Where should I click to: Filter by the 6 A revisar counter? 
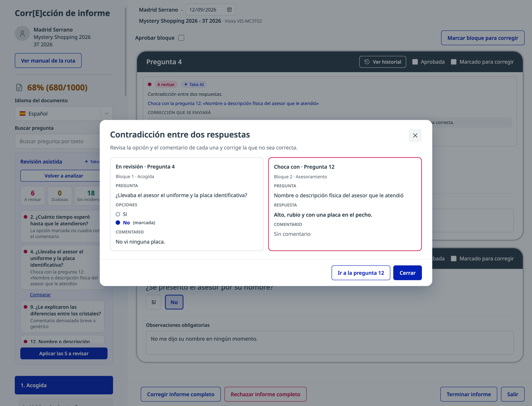[33, 196]
